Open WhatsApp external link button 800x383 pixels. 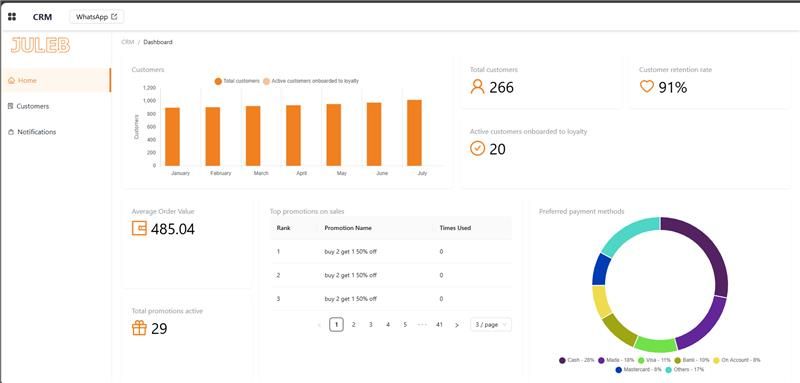pos(96,17)
